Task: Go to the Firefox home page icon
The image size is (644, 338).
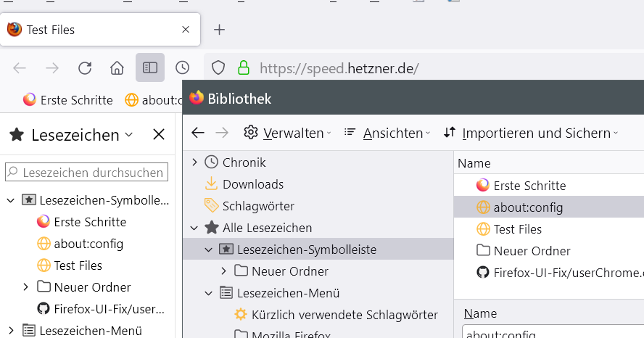Action: coord(117,68)
